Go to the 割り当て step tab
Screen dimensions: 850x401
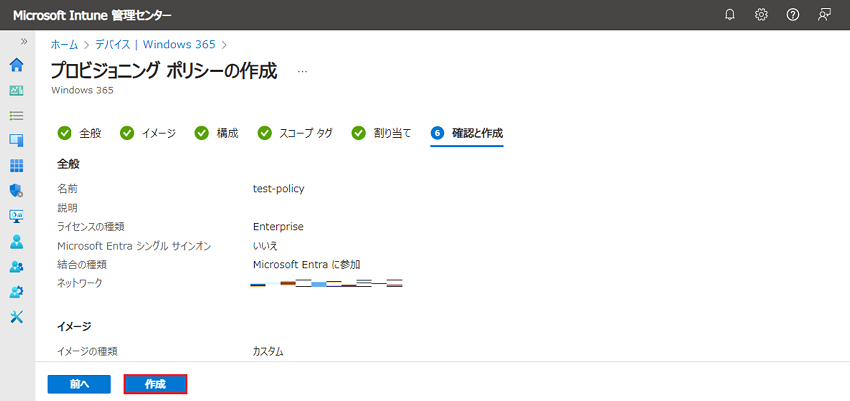click(x=381, y=133)
